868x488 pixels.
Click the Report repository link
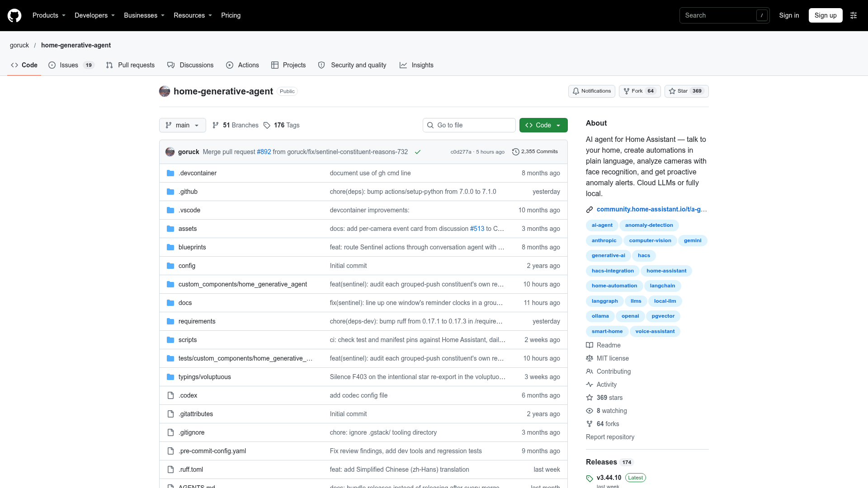[610, 437]
